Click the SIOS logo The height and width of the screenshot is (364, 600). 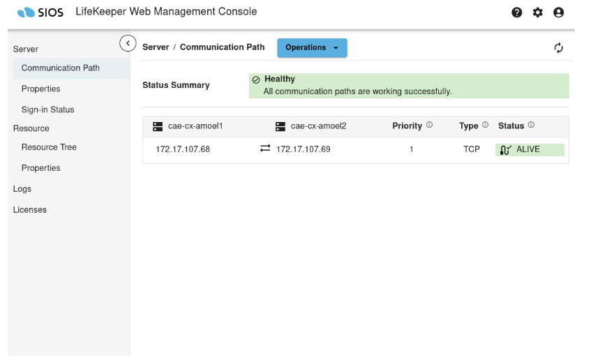[41, 12]
